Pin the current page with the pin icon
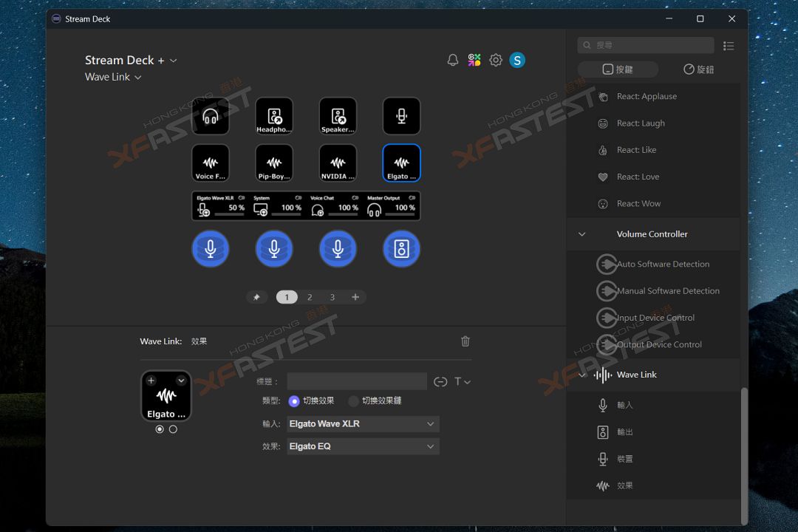Image resolution: width=798 pixels, height=532 pixels. [256, 297]
